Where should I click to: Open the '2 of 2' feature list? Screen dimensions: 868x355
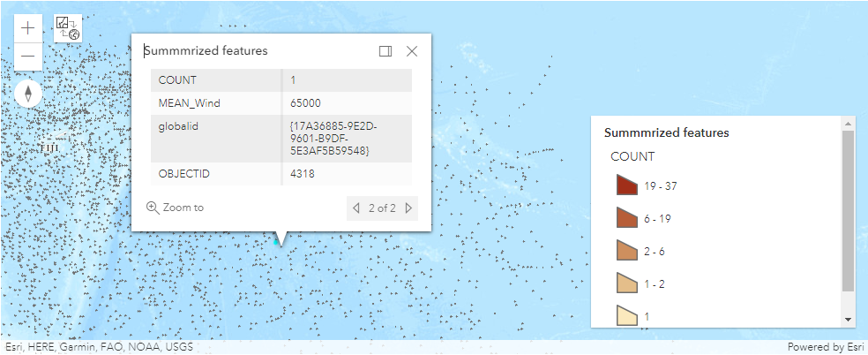[382, 208]
